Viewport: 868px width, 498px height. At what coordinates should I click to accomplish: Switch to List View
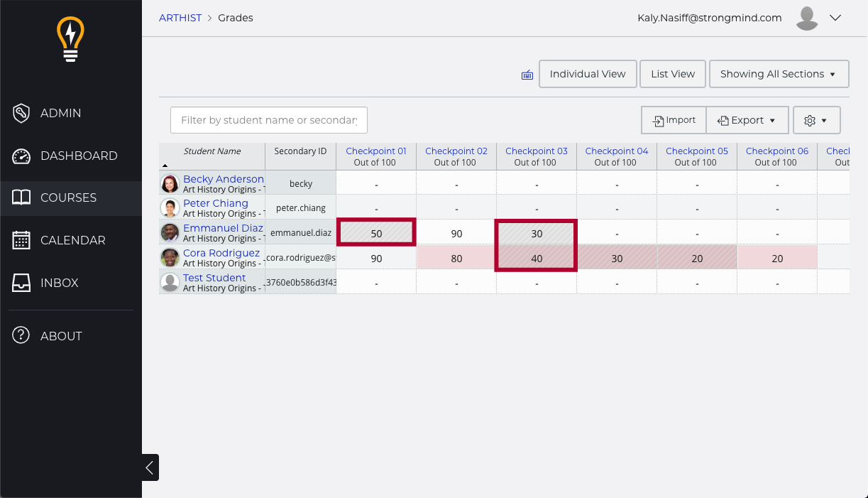point(672,74)
